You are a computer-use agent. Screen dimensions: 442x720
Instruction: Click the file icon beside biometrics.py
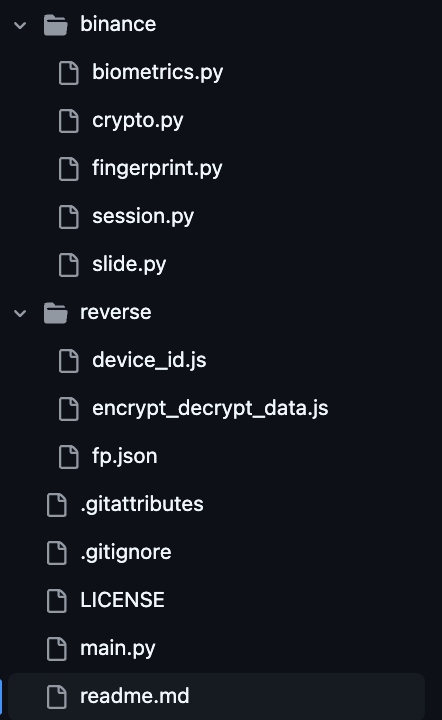tap(69, 73)
